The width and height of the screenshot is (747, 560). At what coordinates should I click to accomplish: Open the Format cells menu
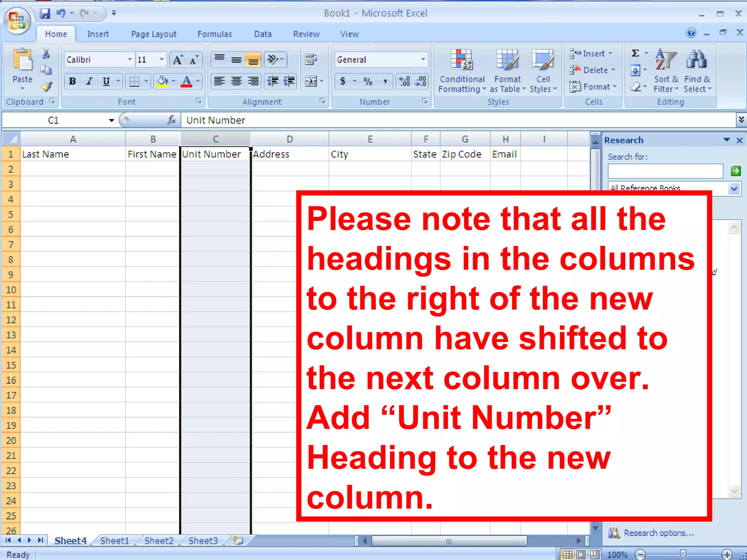coord(593,87)
